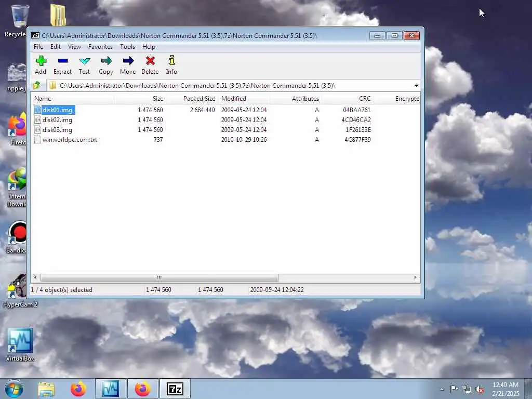
Task: Click CRC value 1F26133E
Action: tap(358, 129)
